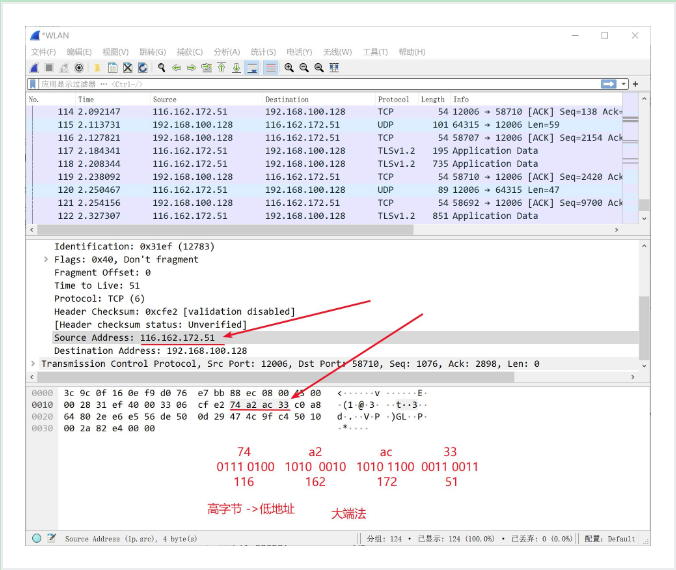Open the 视图(V) menu

pos(116,52)
